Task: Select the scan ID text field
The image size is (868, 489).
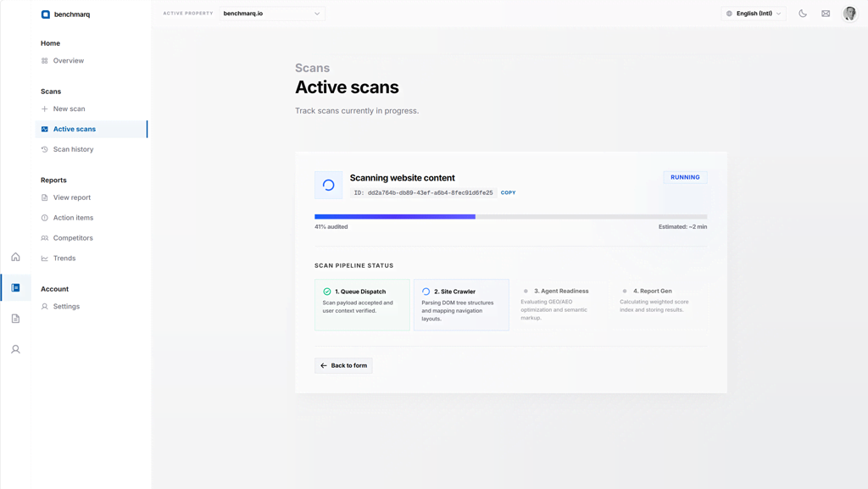Action: pyautogui.click(x=423, y=193)
